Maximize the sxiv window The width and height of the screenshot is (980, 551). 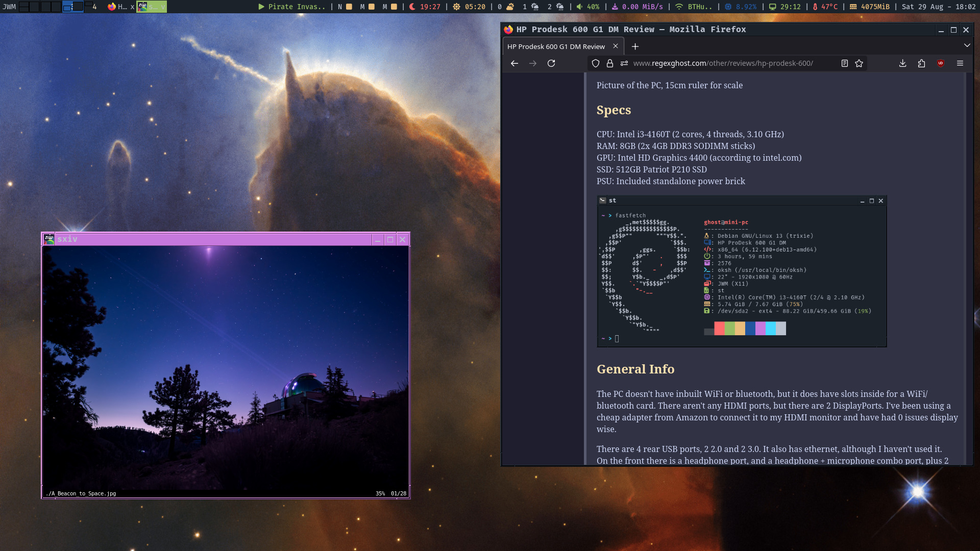click(x=390, y=239)
